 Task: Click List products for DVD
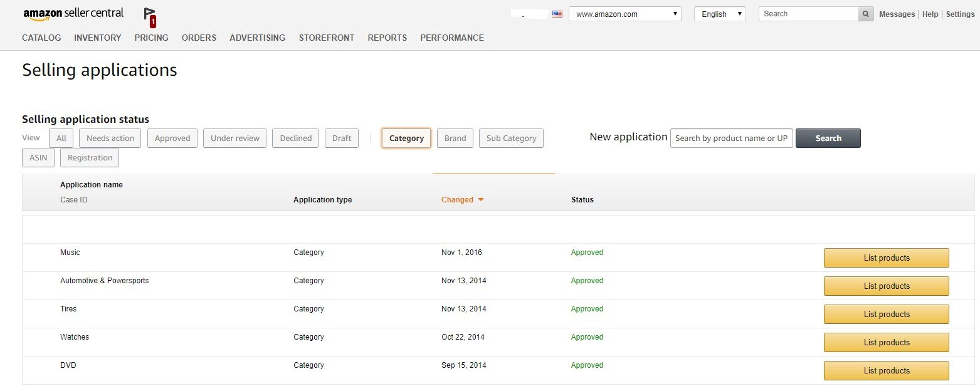887,370
